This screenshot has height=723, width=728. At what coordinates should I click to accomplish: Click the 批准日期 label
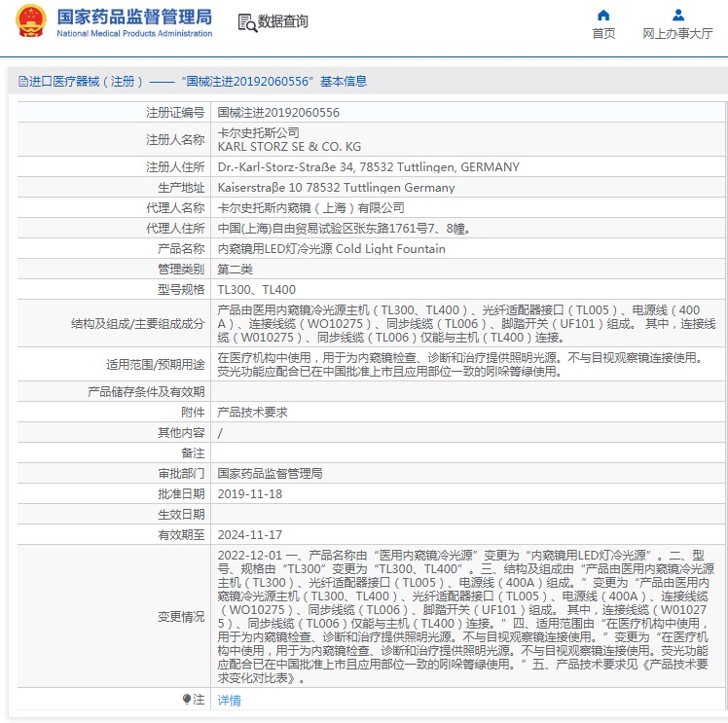(181, 493)
